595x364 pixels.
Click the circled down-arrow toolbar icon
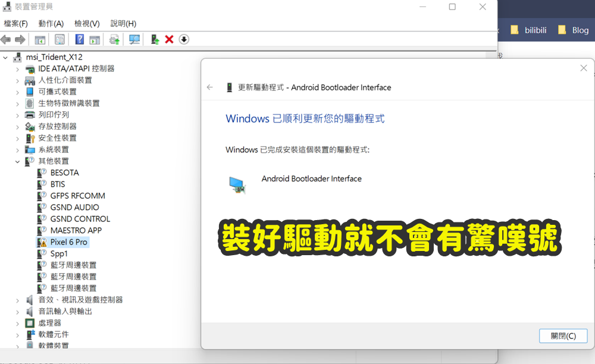pos(184,39)
